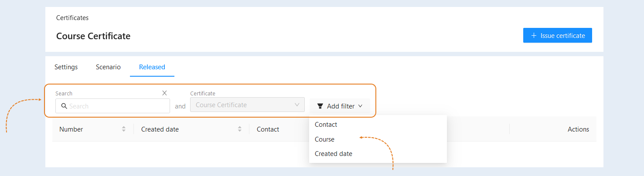644x176 pixels.
Task: Click the Contact column header
Action: coord(268,129)
